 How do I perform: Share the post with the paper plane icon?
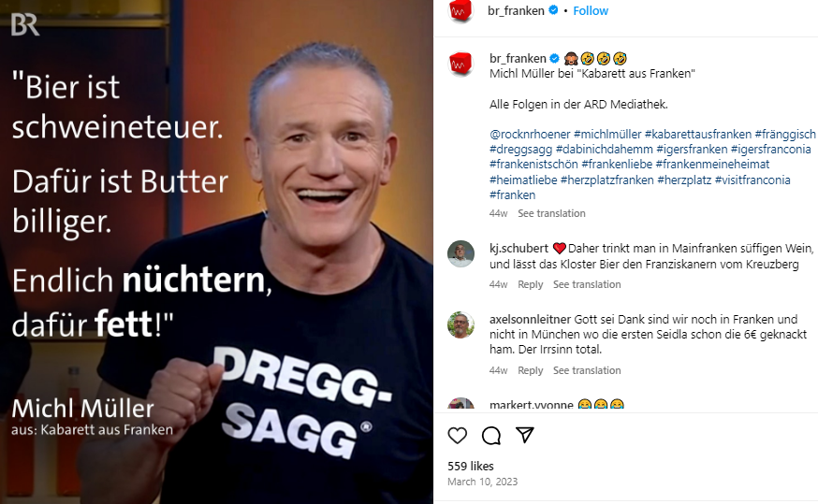click(525, 435)
